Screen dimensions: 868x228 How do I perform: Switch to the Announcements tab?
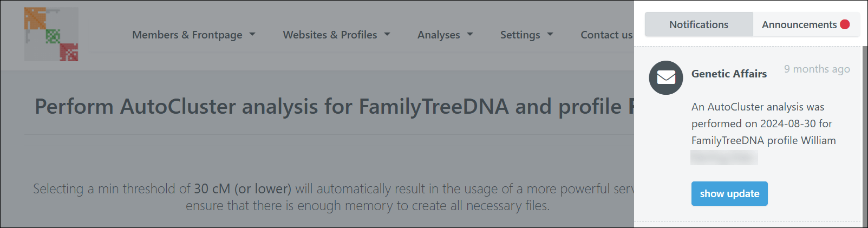coord(799,24)
